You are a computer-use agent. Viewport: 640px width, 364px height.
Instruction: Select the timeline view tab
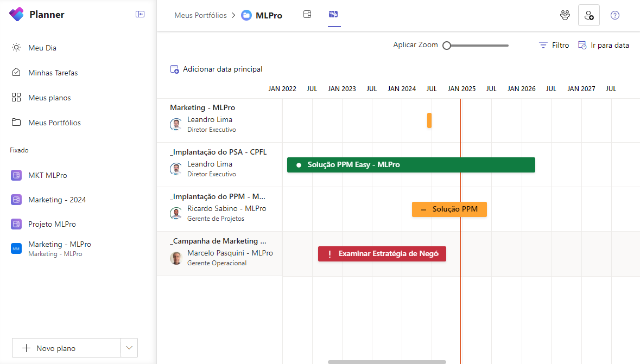tap(334, 15)
